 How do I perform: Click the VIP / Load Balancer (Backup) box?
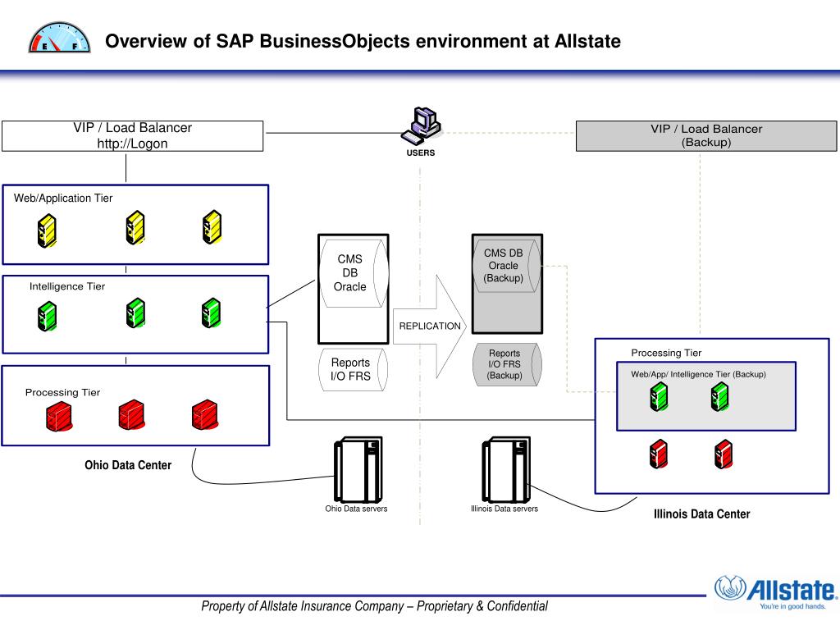[x=706, y=135]
